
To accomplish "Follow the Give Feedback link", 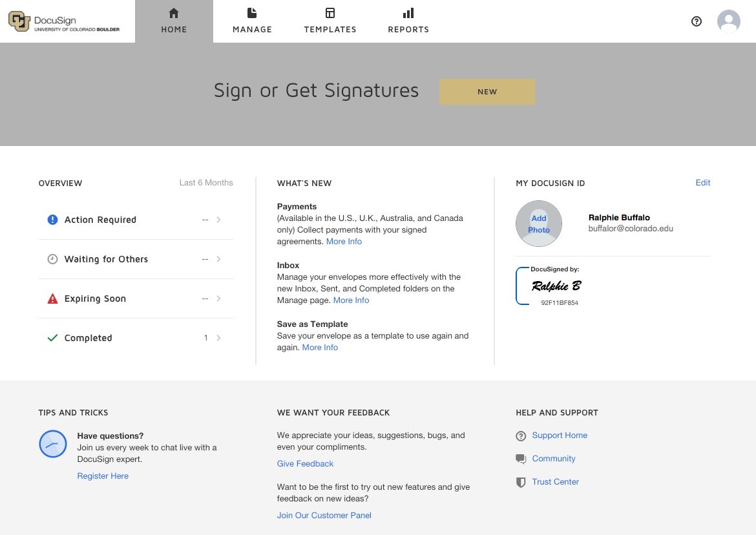I will coord(305,464).
